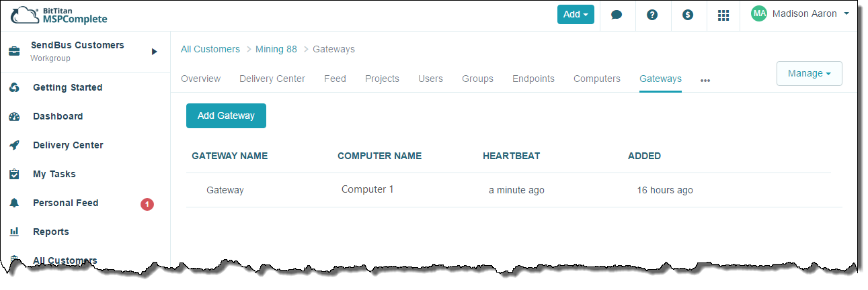Open the Add dropdown in header

tap(576, 15)
